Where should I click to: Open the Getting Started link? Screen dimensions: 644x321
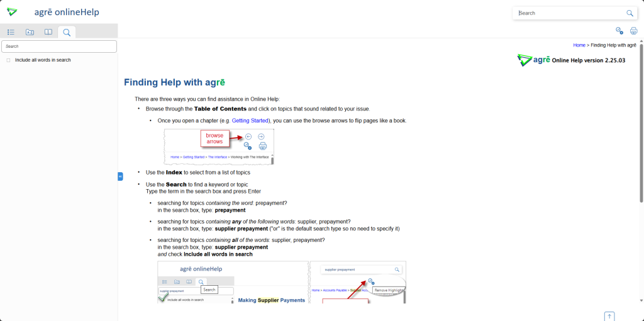pyautogui.click(x=250, y=121)
